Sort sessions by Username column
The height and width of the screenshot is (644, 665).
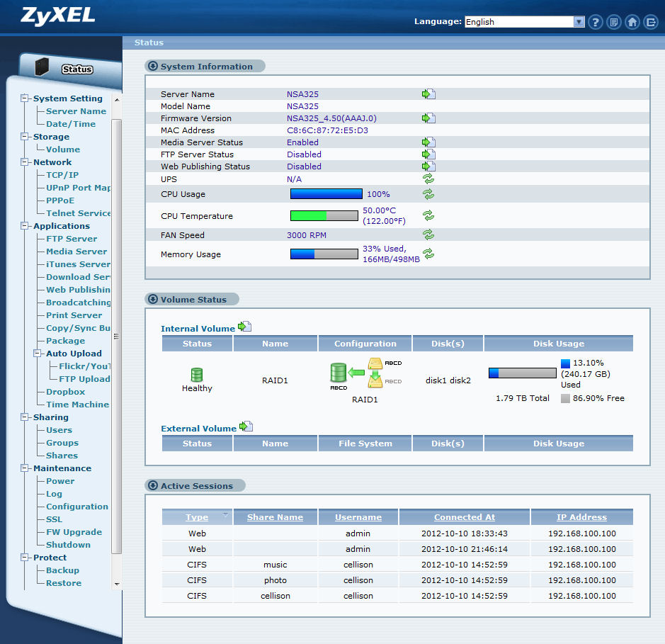(x=358, y=517)
